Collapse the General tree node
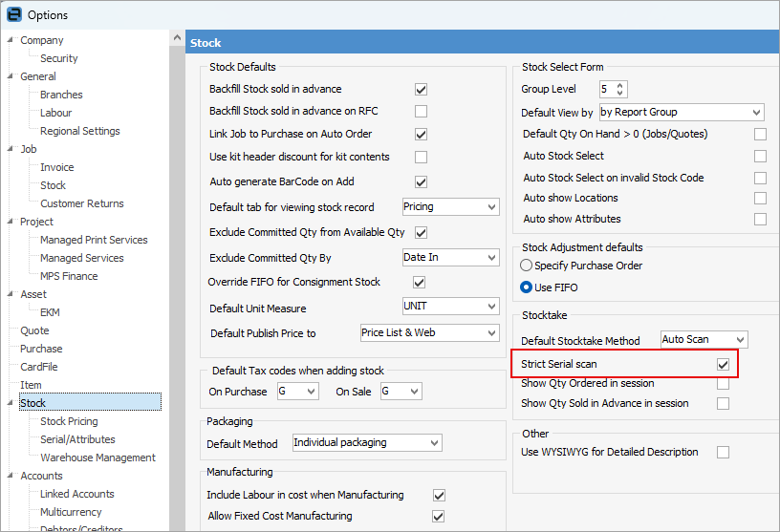The image size is (780, 532). click(x=10, y=76)
